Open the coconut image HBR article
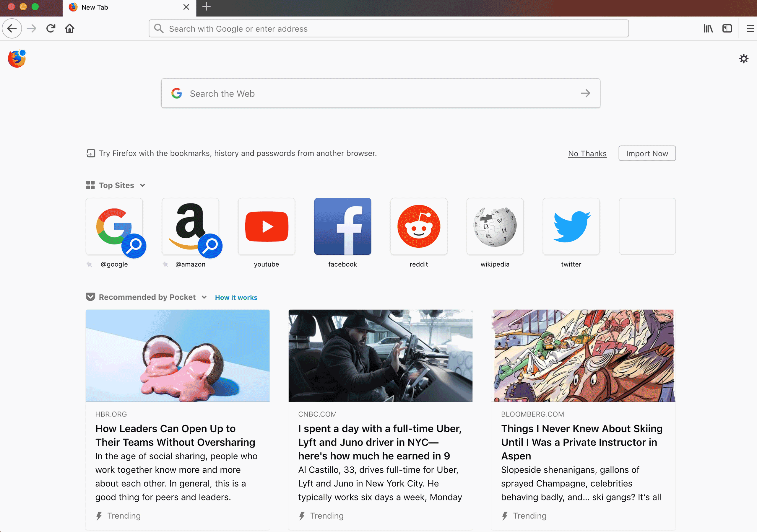Image resolution: width=757 pixels, height=532 pixels. pyautogui.click(x=177, y=355)
